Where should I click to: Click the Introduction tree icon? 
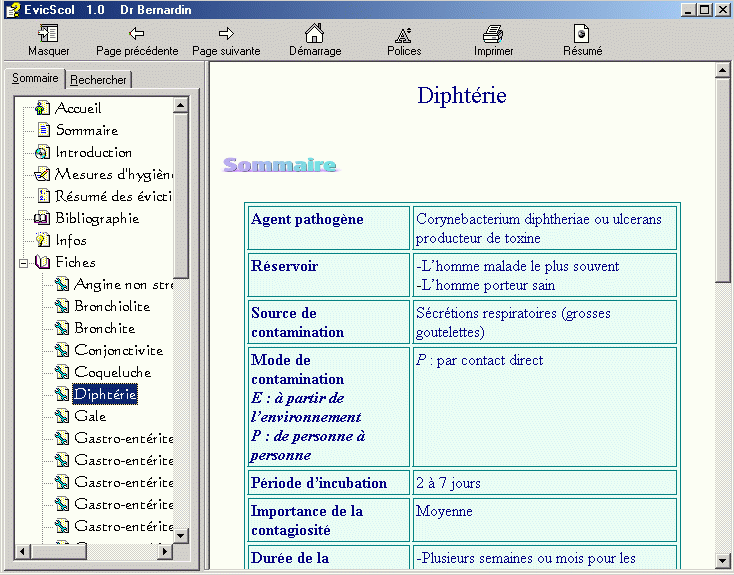(42, 152)
